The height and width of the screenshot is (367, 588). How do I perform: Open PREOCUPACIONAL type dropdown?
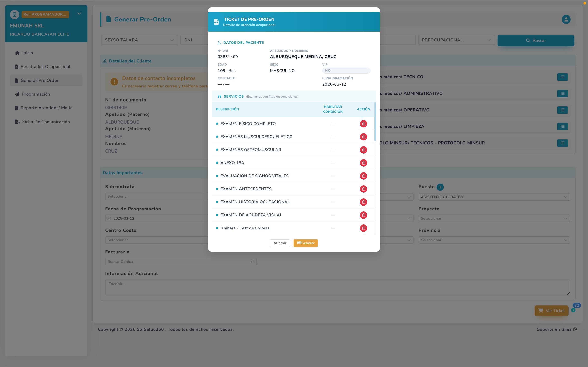pos(456,40)
